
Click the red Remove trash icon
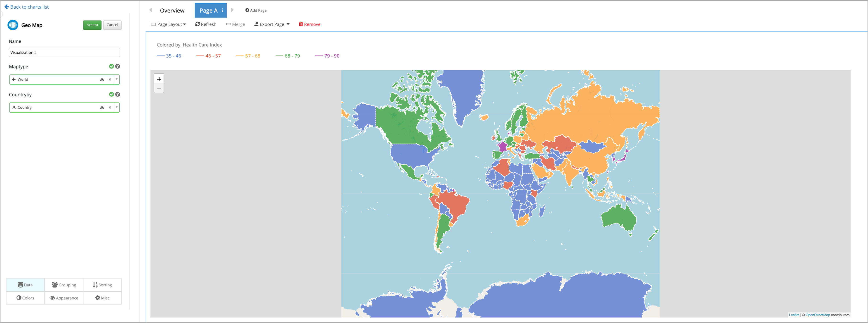pos(301,24)
